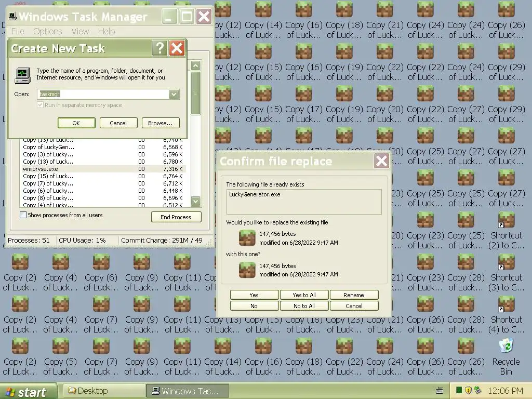
Task: Switch to Windows Task Manager from the taskbar
Action: pyautogui.click(x=188, y=391)
